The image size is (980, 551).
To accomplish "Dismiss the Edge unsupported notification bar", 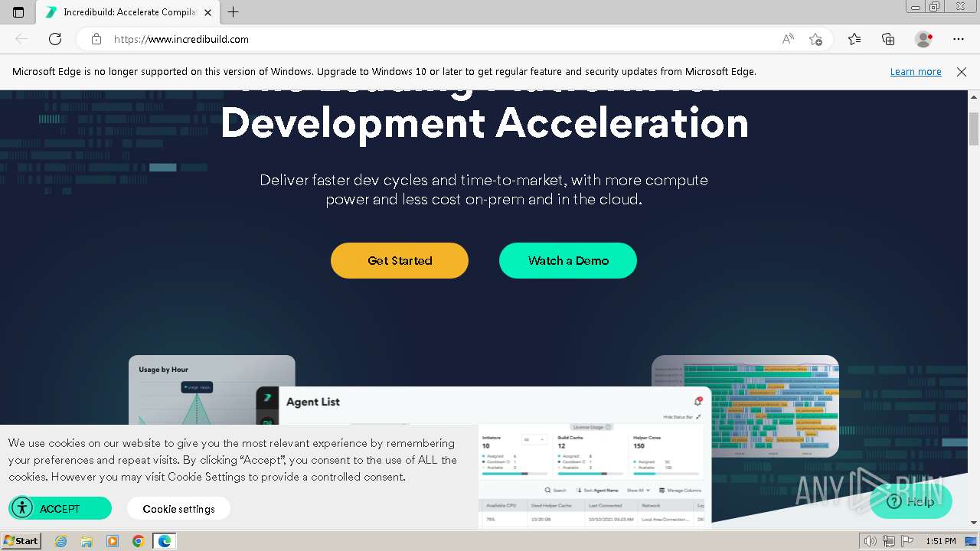I will (962, 72).
